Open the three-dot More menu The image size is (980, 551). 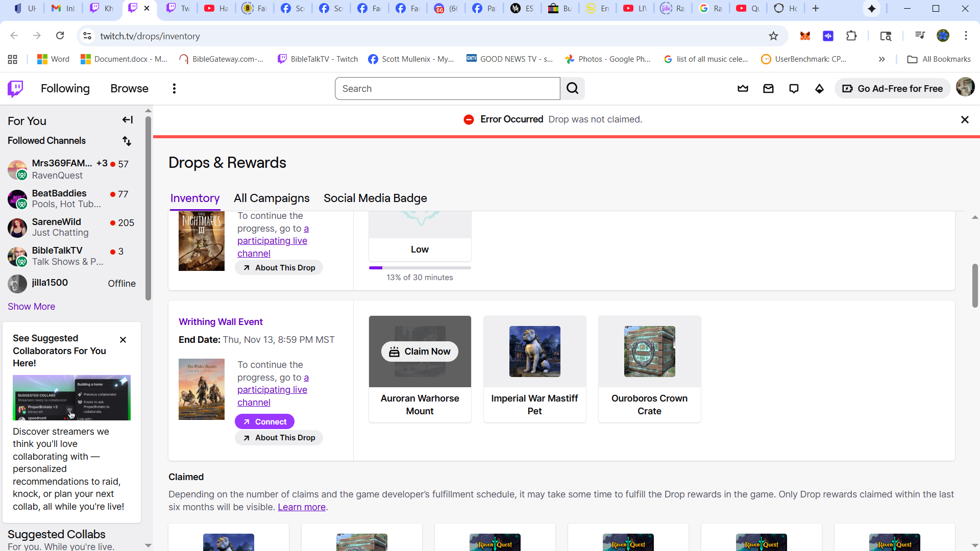click(x=174, y=89)
